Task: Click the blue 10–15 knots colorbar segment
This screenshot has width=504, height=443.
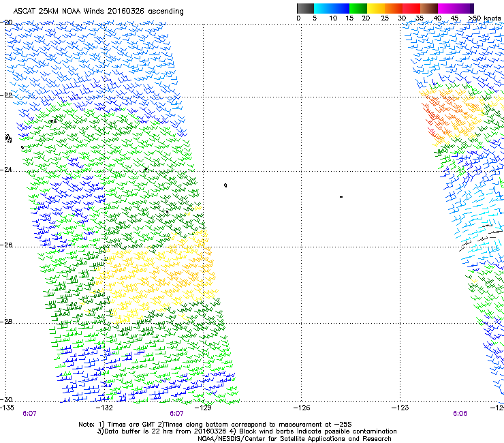Action: [x=341, y=8]
